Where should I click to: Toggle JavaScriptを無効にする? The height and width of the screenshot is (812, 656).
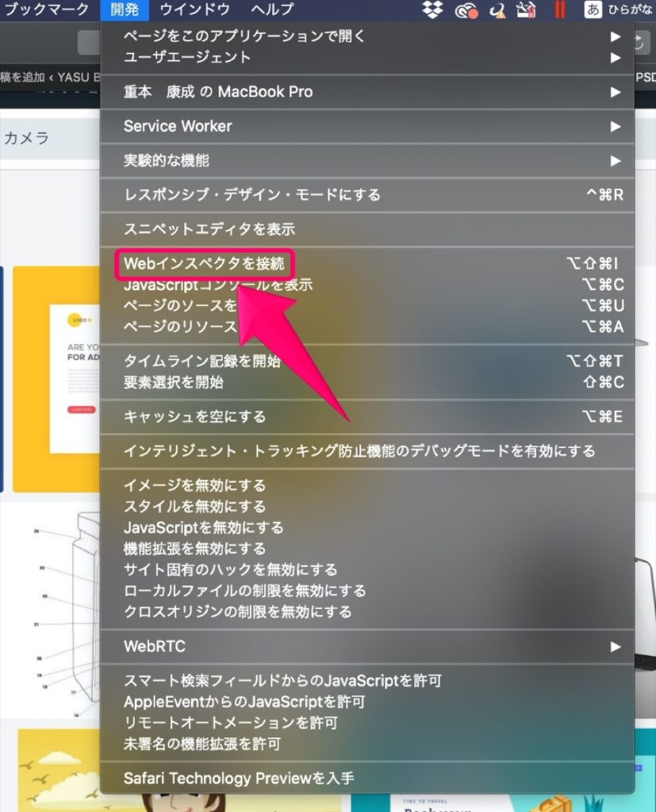(x=367, y=527)
